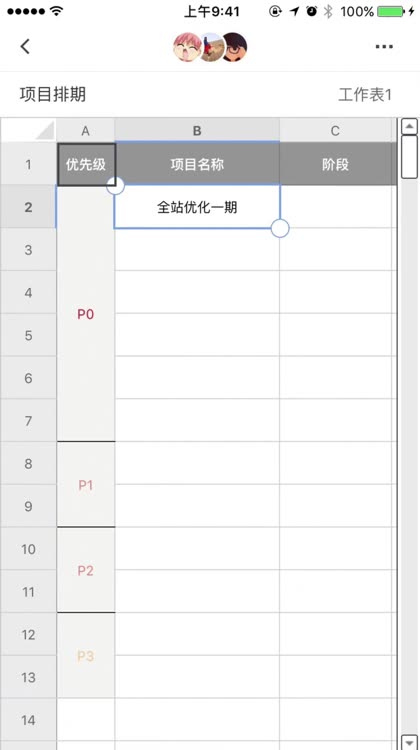
Task: Click the 优先级 header cell
Action: pos(86,164)
